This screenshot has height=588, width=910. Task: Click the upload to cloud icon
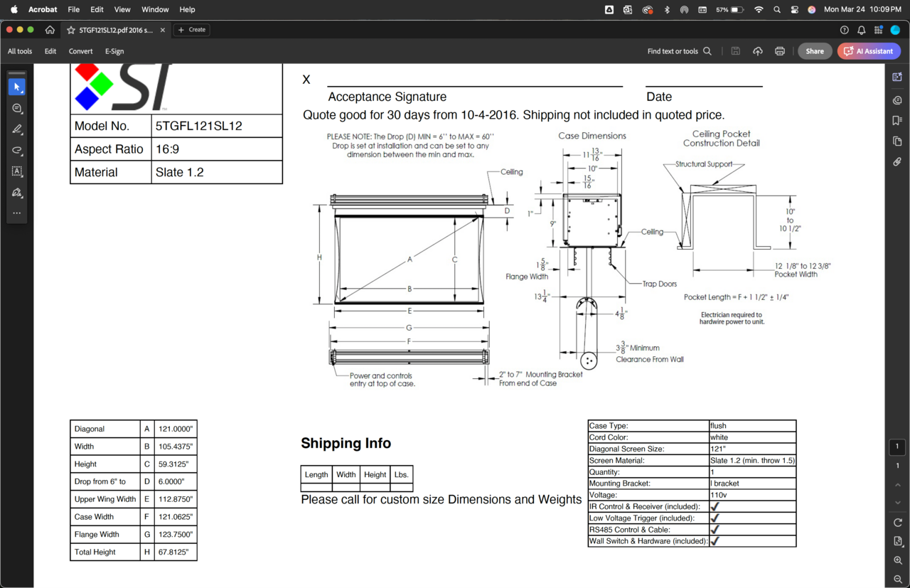click(x=758, y=51)
